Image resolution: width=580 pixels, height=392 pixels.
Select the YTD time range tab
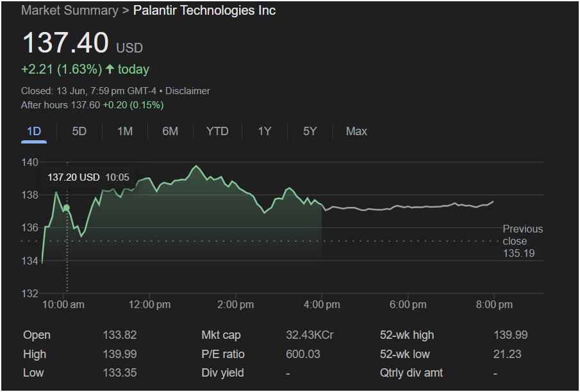click(x=217, y=131)
